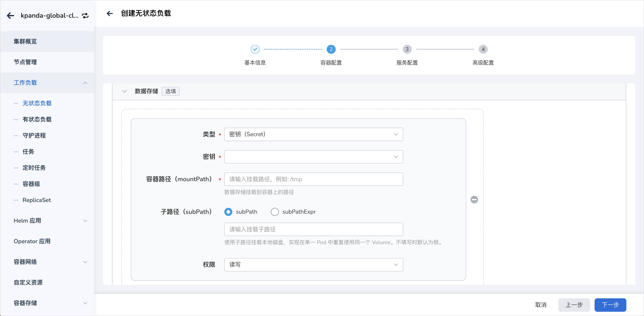Image resolution: width=644 pixels, height=316 pixels.
Task: Click the 请输入挂载子路径 input field
Action: (314, 229)
